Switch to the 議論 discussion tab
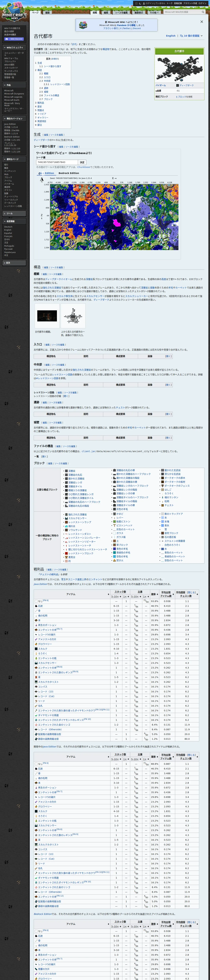 (x=48, y=13)
